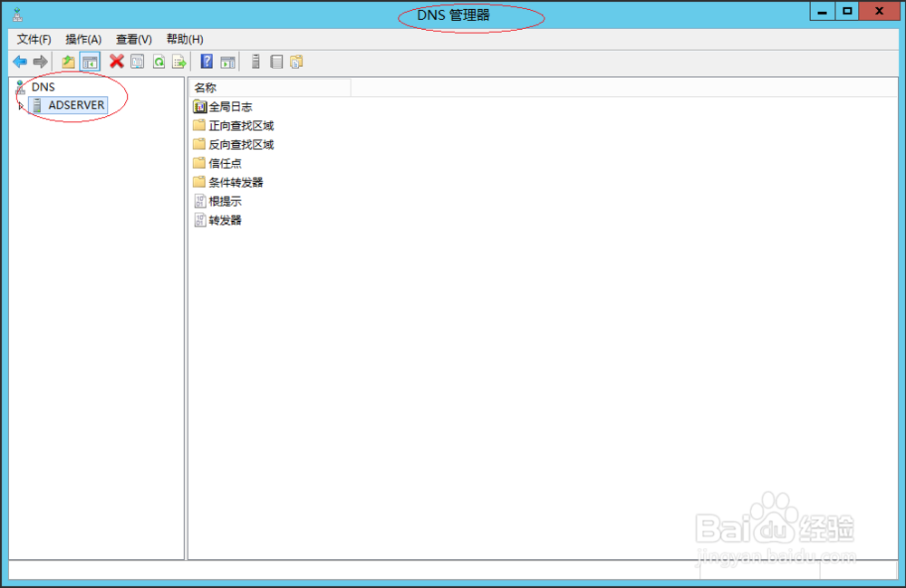
Task: Open Properties via the toolbar icon
Action: pos(136,61)
